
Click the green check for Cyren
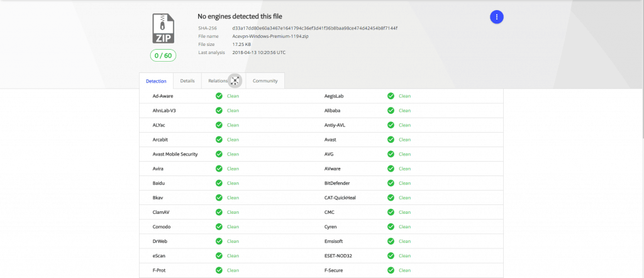pyautogui.click(x=391, y=226)
